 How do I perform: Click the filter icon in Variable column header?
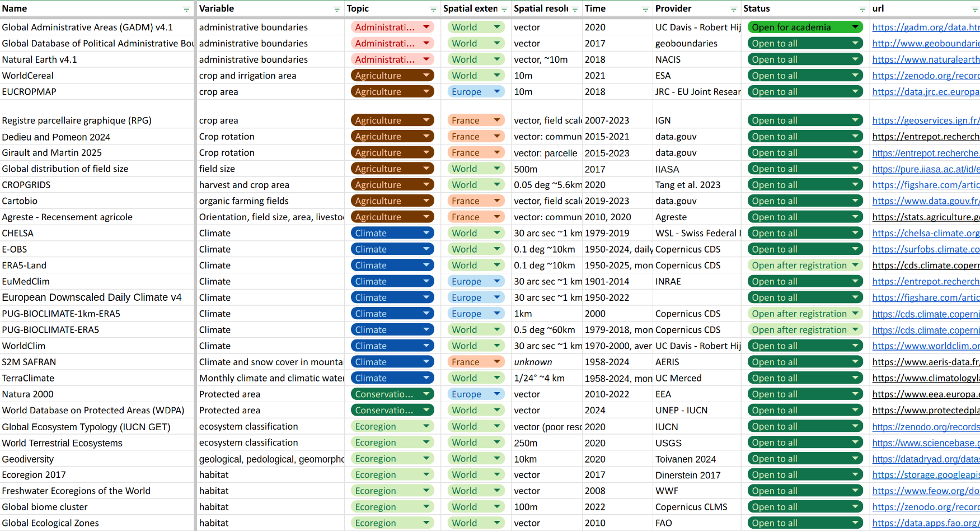tap(336, 9)
